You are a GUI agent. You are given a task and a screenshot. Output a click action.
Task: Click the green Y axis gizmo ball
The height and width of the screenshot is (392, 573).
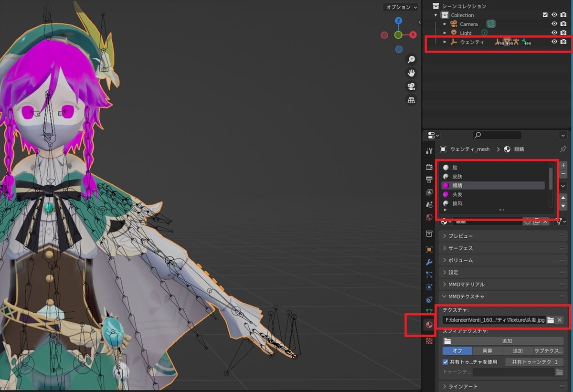click(398, 35)
